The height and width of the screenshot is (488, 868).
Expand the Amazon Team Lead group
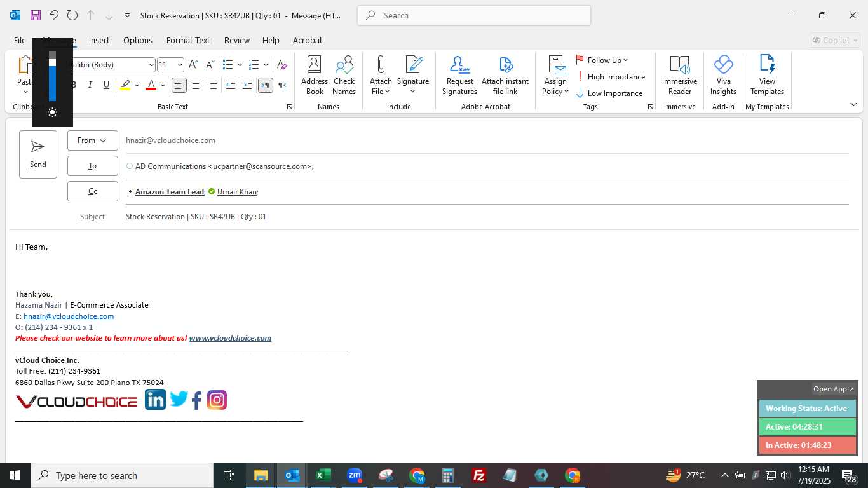click(130, 191)
